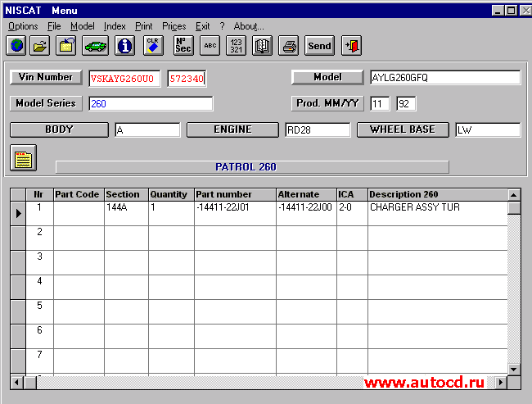
Task: Click the Model button
Action: point(327,77)
